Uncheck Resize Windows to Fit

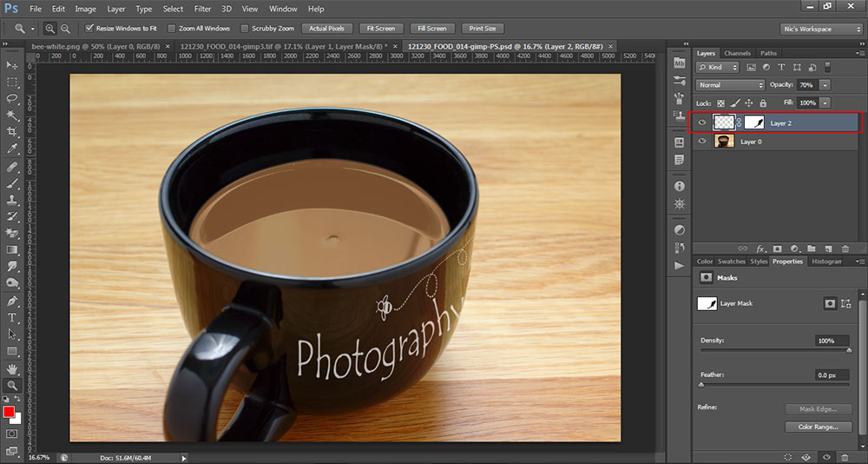[x=89, y=29]
